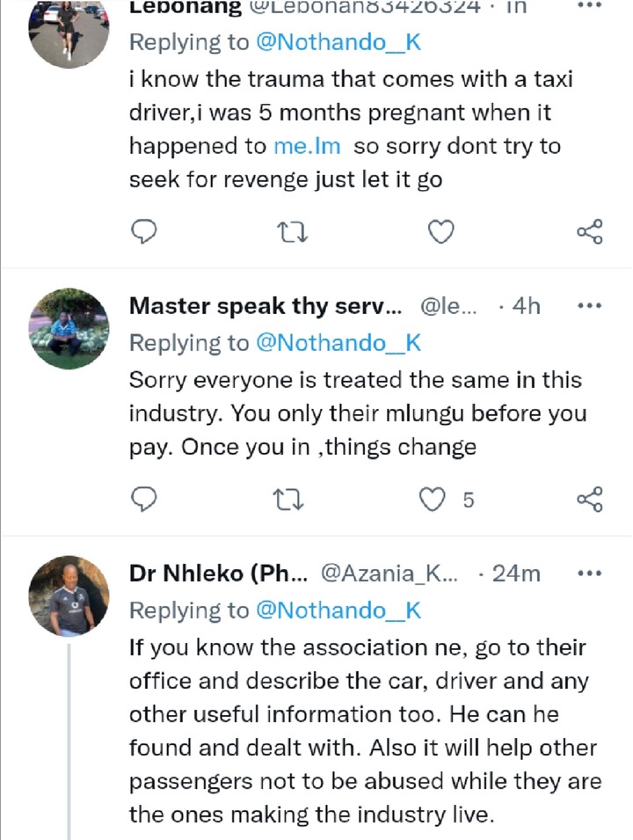633x840 pixels.
Task: View Master speak thy servant's avatar
Action: [69, 328]
